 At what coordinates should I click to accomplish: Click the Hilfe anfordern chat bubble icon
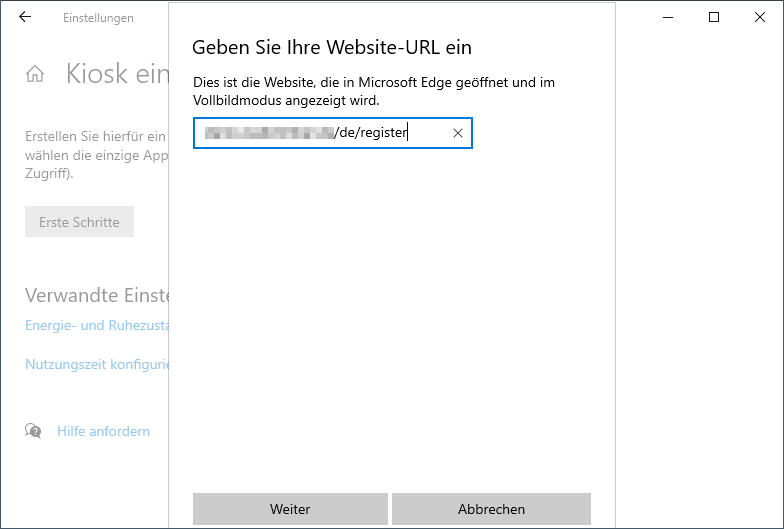click(x=34, y=431)
